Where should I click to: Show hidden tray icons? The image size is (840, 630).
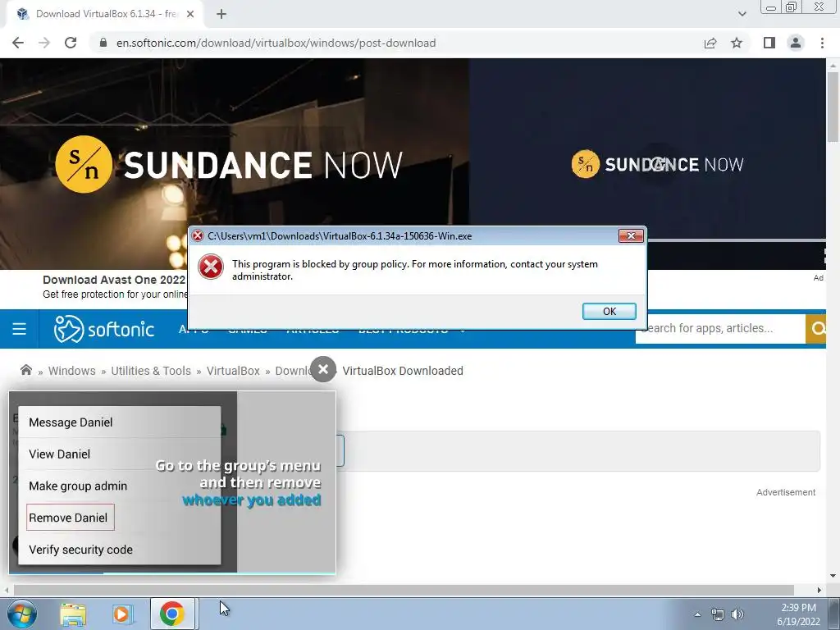coord(697,614)
